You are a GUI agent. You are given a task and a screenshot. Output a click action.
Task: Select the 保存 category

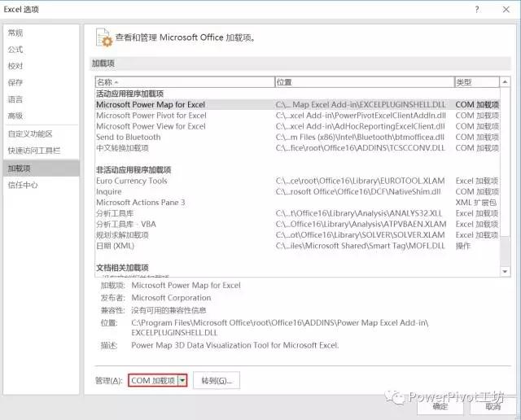15,83
